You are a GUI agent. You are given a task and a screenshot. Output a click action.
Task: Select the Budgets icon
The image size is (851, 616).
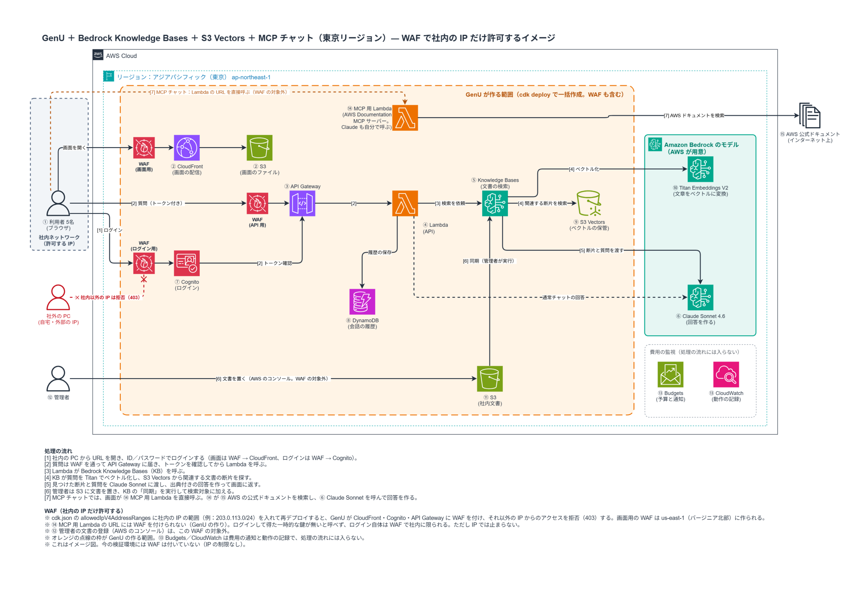[x=670, y=374]
